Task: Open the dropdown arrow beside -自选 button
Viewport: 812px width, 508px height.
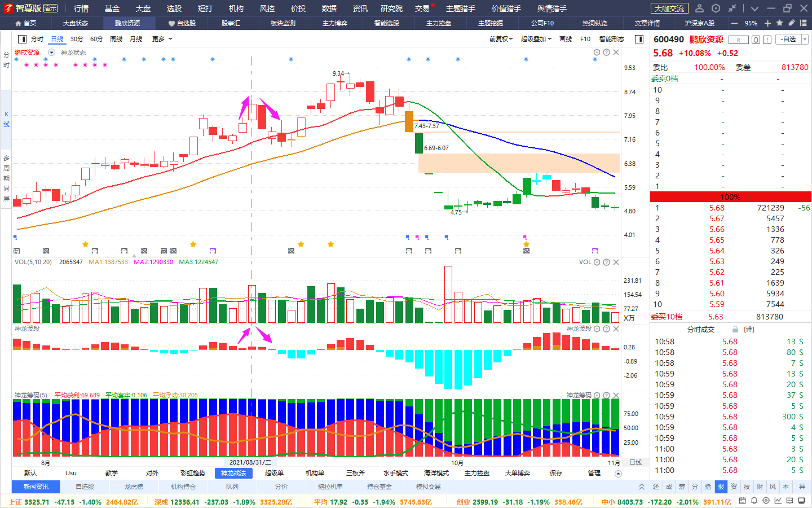Action: (805, 40)
